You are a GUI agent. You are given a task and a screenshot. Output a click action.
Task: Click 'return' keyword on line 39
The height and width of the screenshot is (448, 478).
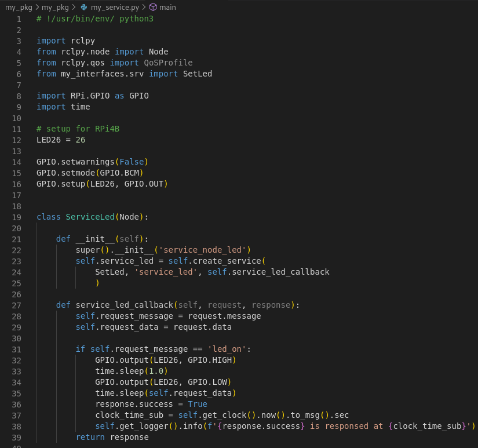coord(90,437)
